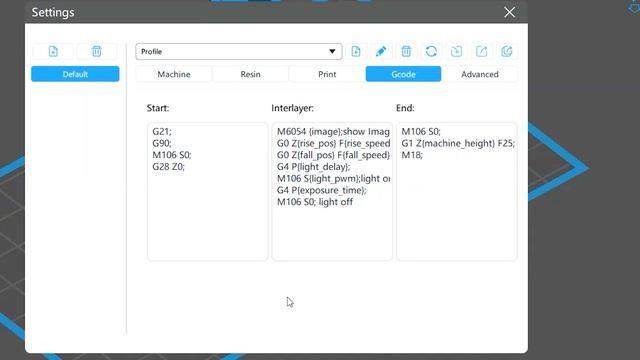This screenshot has width=640, height=360.
Task: Select the Gcode tab
Action: tap(403, 74)
